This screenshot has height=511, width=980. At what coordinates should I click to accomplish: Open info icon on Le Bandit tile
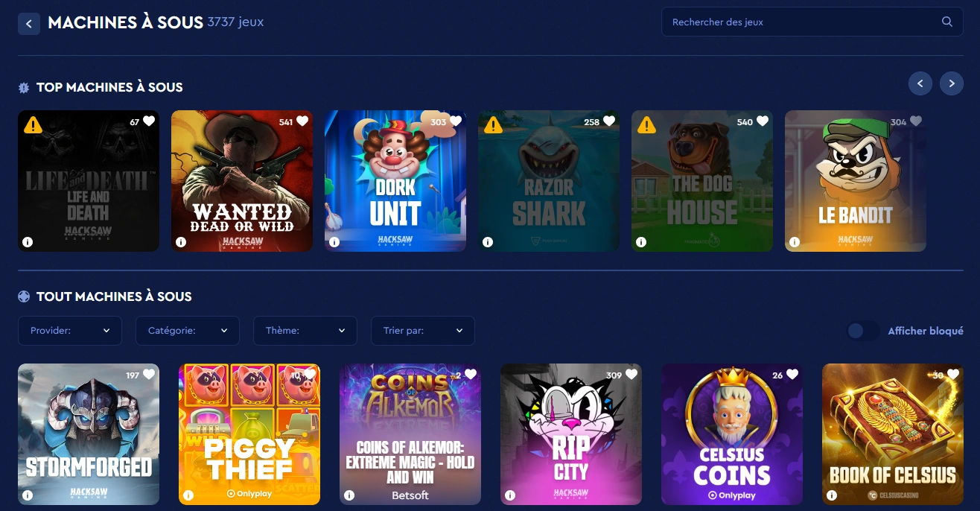(x=795, y=242)
